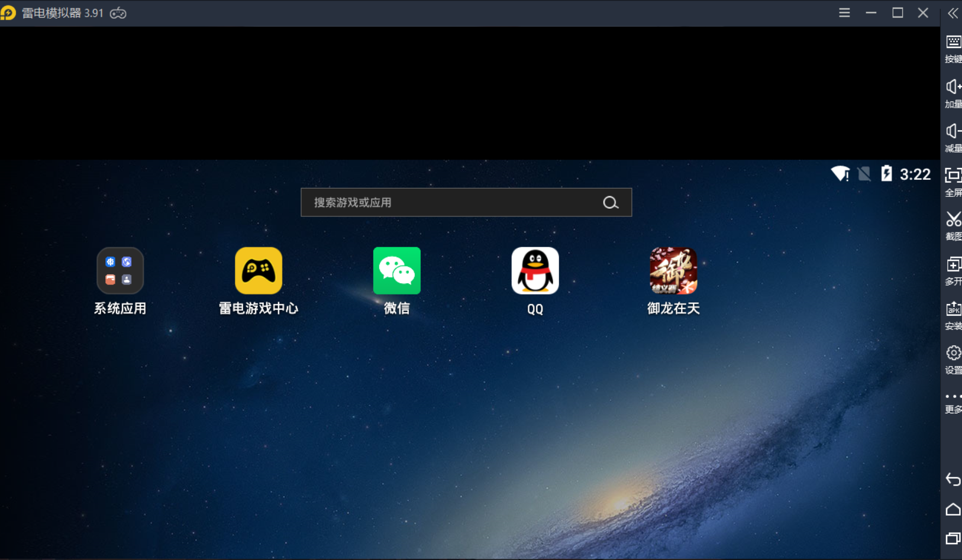The image size is (962, 560).
Task: Open the 系统应用 folder
Action: point(120,271)
